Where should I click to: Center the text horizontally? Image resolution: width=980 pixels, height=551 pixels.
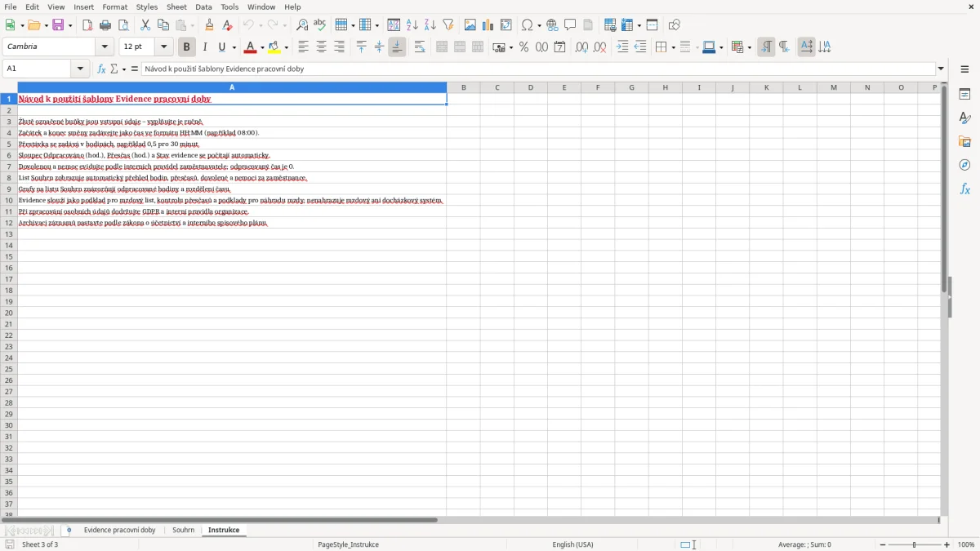322,47
